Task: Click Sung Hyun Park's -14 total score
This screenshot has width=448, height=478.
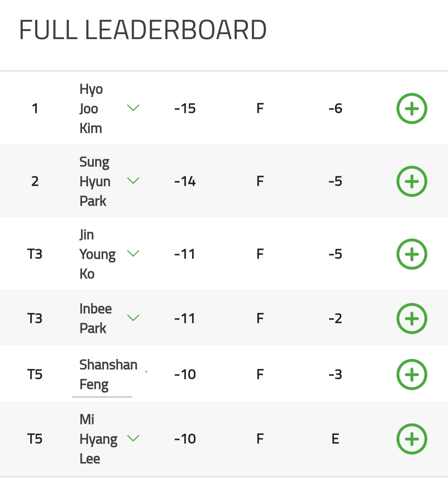Action: pyautogui.click(x=185, y=181)
